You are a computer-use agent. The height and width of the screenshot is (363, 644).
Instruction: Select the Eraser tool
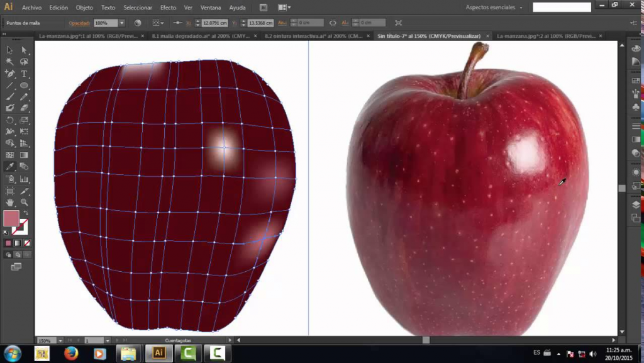[x=24, y=108]
